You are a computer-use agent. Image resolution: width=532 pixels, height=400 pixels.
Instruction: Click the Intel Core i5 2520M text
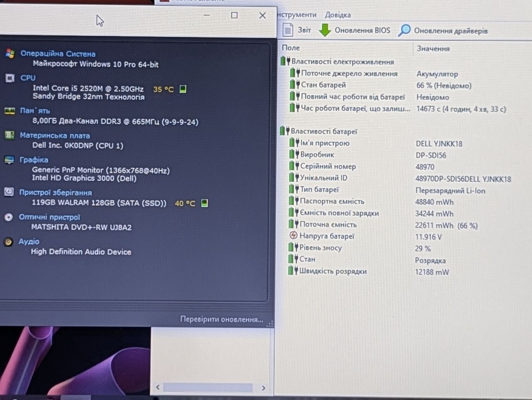(x=88, y=88)
